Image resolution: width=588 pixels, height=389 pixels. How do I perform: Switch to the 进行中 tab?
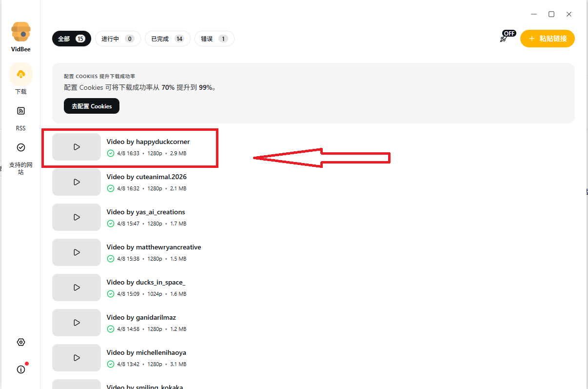(118, 39)
